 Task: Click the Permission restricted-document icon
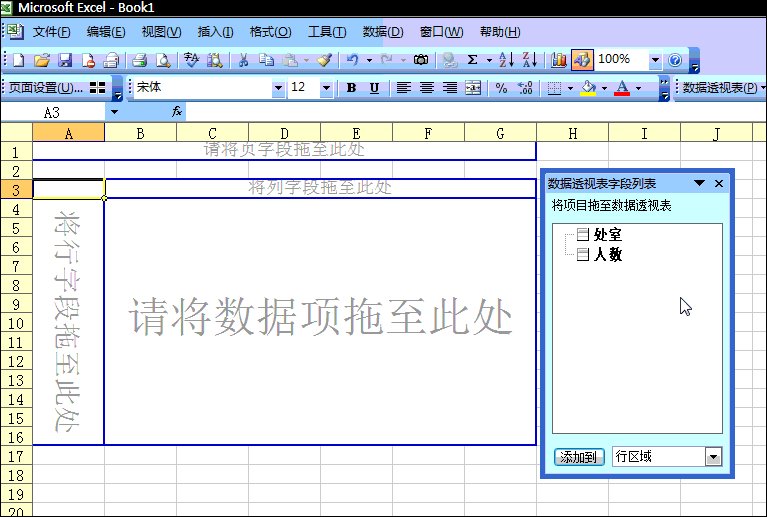(x=89, y=60)
